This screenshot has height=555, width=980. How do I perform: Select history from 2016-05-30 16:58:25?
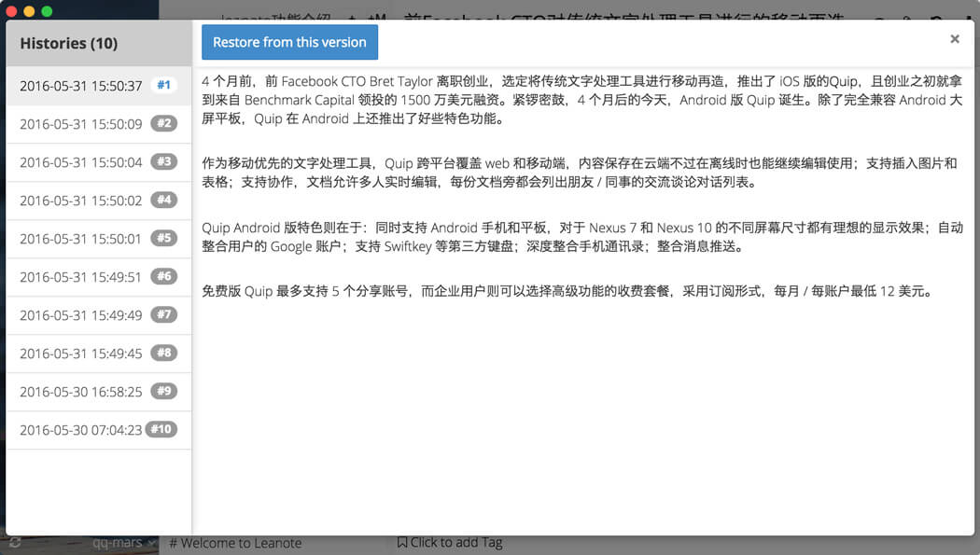81,392
